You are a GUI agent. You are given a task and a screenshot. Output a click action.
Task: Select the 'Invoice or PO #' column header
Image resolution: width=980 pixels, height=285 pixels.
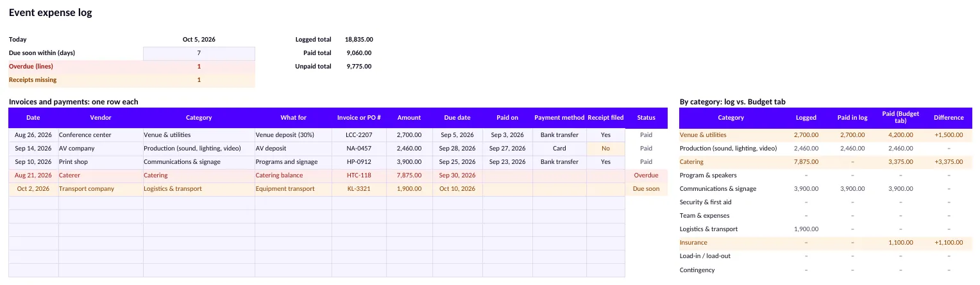click(359, 118)
